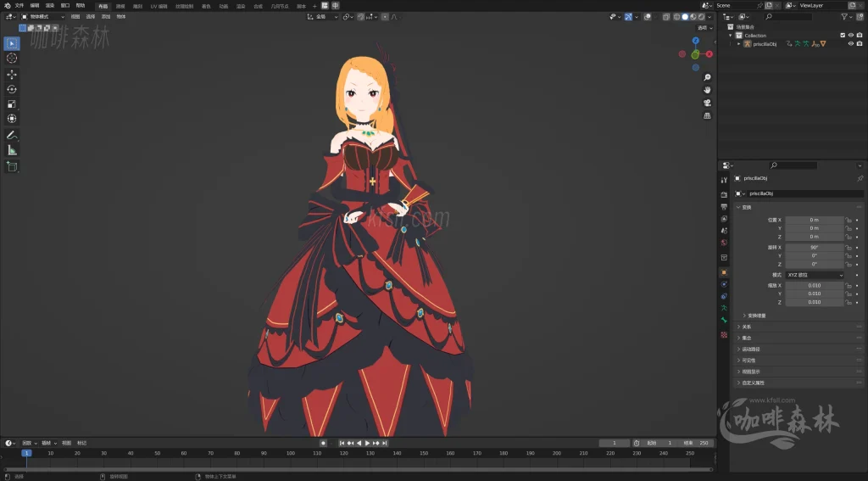Image resolution: width=868 pixels, height=481 pixels.
Task: Activate the Rotate tool
Action: (x=12, y=89)
